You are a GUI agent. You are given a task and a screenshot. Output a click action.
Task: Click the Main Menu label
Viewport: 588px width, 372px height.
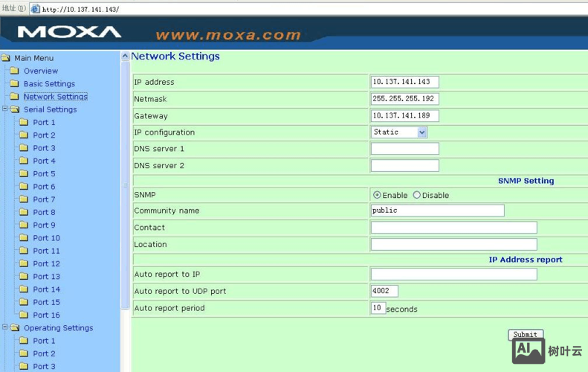33,58
